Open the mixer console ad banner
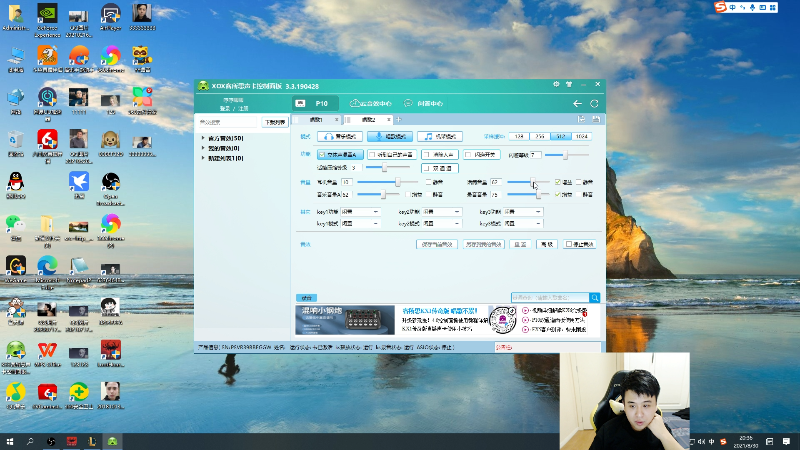Screen dimensions: 800x450 (x=345, y=320)
